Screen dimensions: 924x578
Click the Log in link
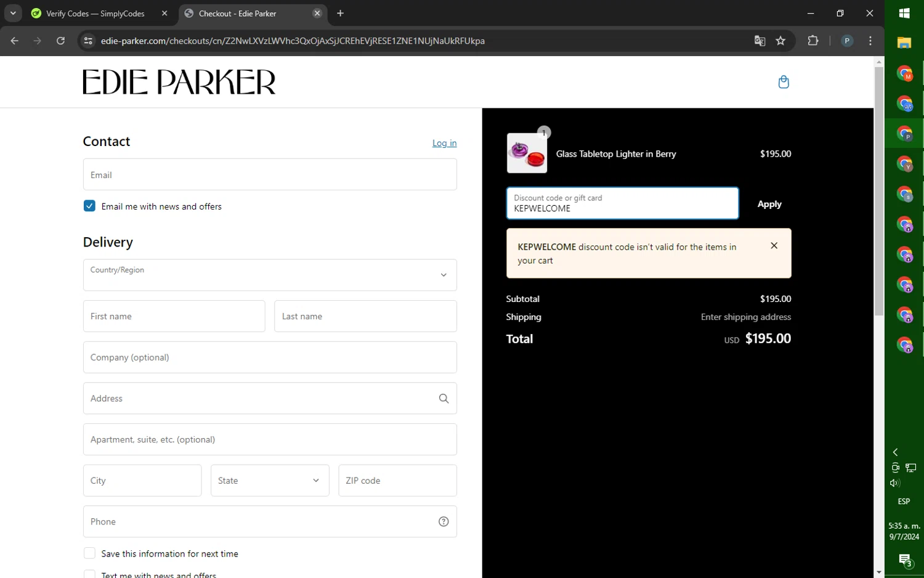tap(445, 143)
